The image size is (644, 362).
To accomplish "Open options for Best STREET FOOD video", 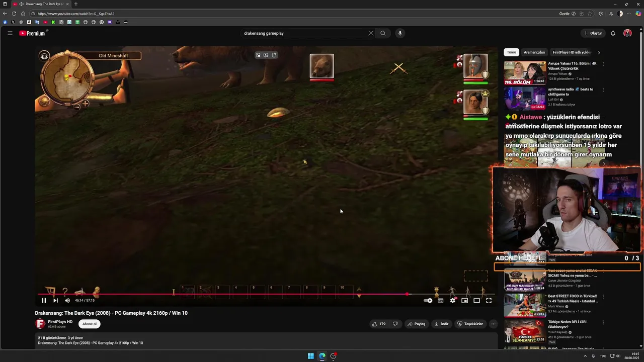I will pyautogui.click(x=603, y=297).
